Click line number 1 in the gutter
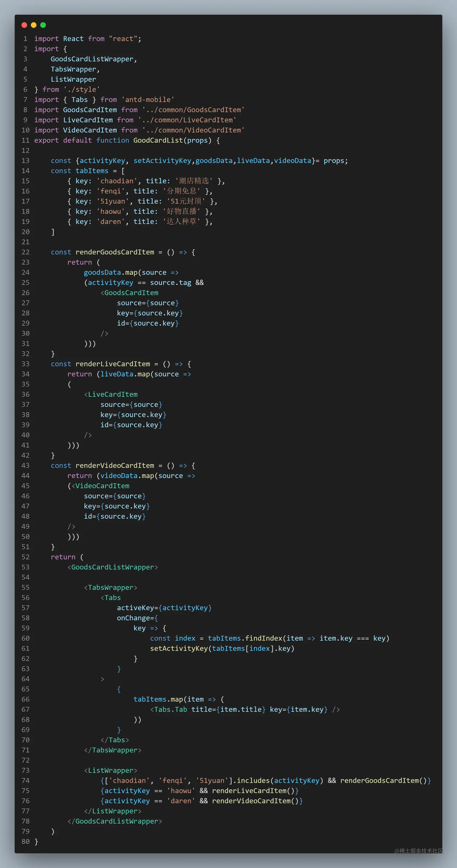 (26, 39)
